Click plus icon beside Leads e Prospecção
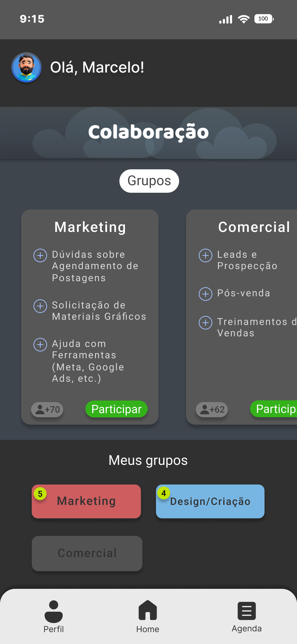This screenshot has height=644, width=297. pos(206,255)
